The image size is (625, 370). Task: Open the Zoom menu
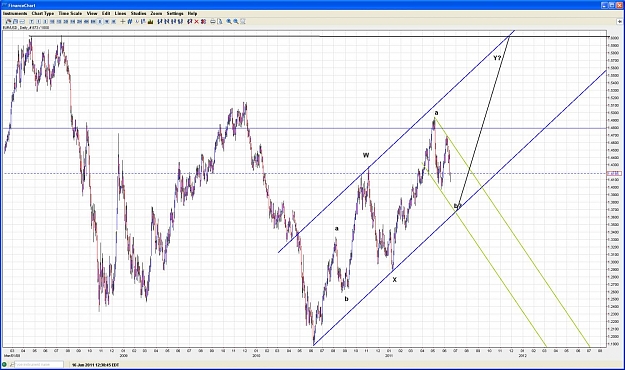[156, 13]
